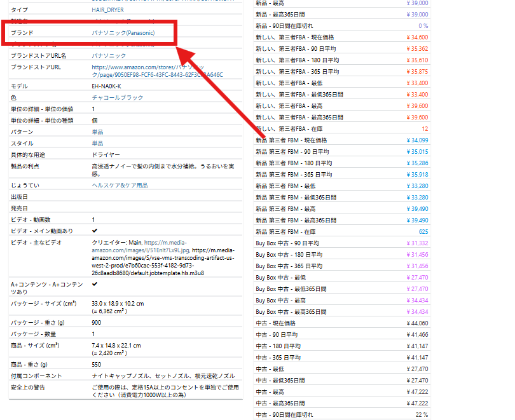
Task: Click the 第三者 FBM 在庫 value 625
Action: (423, 232)
